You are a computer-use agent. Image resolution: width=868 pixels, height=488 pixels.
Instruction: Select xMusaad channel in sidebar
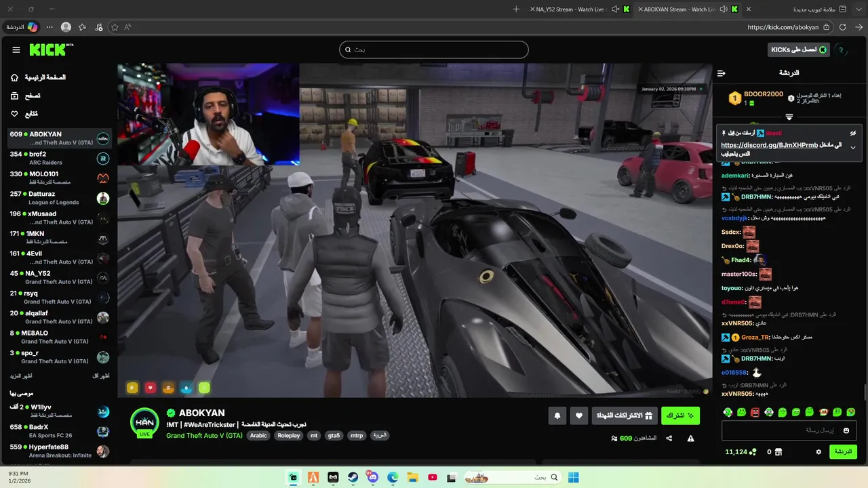point(59,218)
